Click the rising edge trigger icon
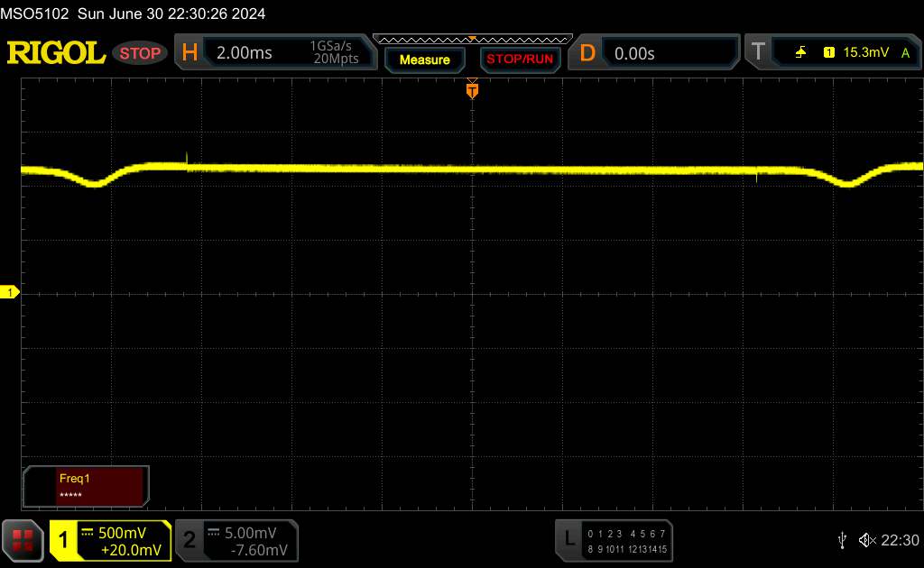 (800, 52)
